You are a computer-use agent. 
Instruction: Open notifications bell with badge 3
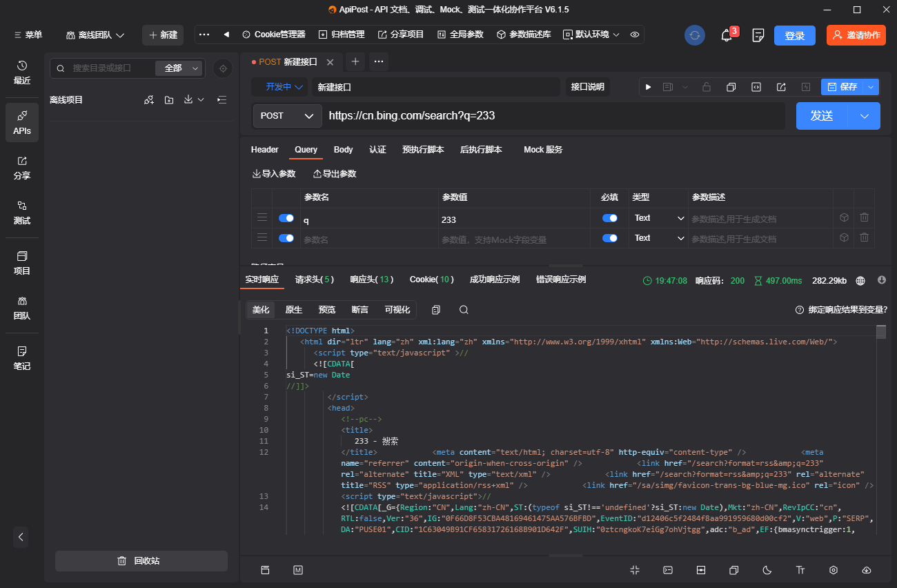727,35
